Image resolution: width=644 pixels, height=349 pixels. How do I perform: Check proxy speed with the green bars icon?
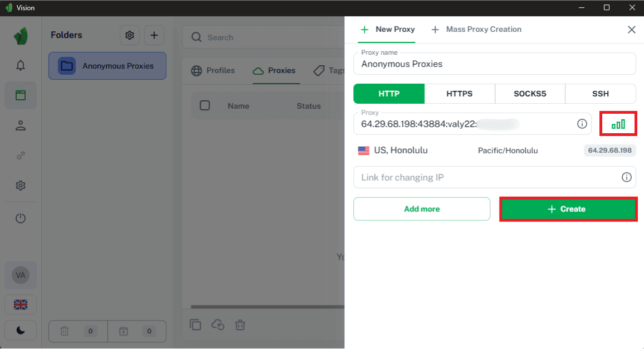pos(618,123)
